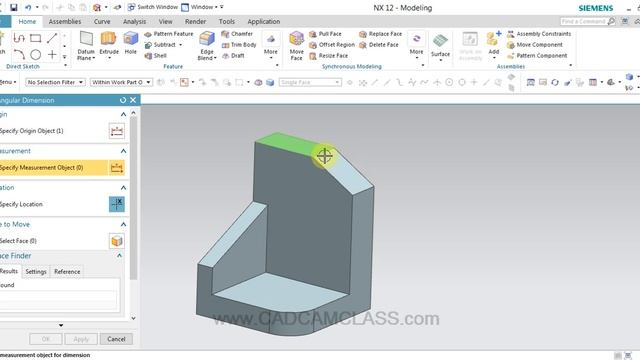This screenshot has width=640, height=360.
Task: Switch to the Render ribbon tab
Action: pyautogui.click(x=195, y=21)
